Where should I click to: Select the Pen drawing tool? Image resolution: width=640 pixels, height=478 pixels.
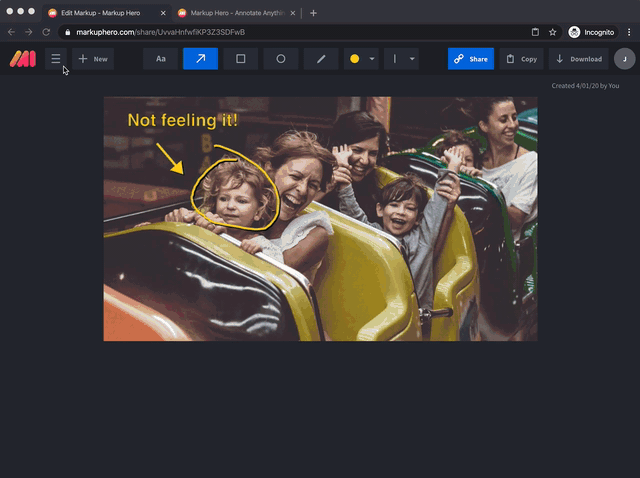click(321, 59)
